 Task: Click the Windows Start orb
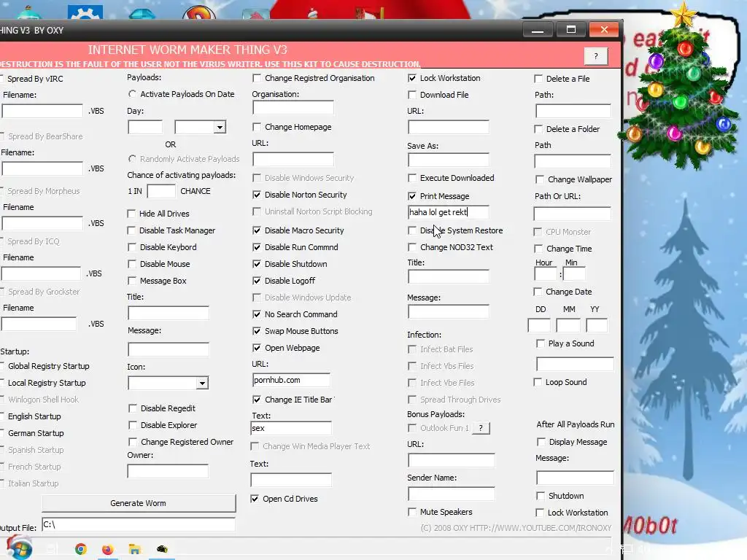point(19,548)
